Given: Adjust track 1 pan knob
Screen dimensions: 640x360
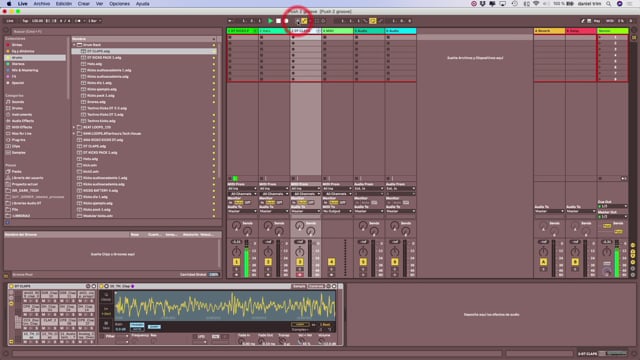Looking at the screenshot, I should tap(236, 252).
